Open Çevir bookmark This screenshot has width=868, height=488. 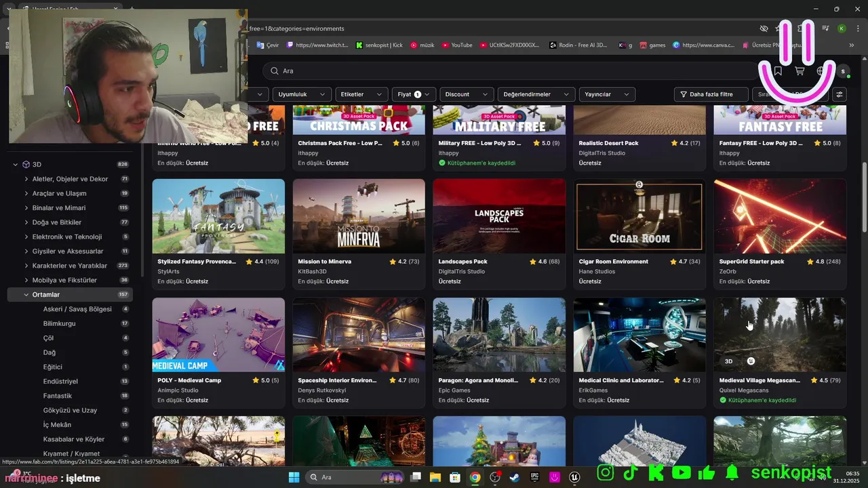click(x=267, y=45)
